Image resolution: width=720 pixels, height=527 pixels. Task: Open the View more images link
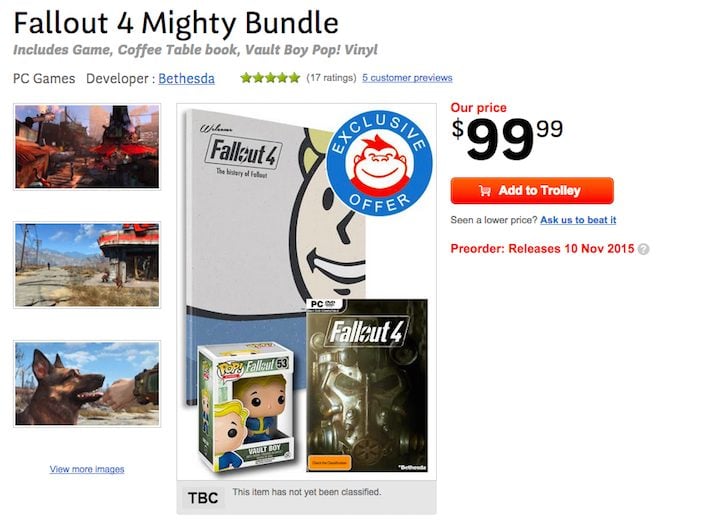click(87, 469)
